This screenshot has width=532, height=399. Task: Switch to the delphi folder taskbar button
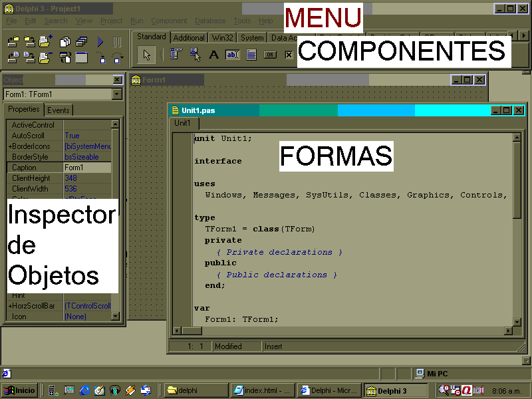coord(196,390)
